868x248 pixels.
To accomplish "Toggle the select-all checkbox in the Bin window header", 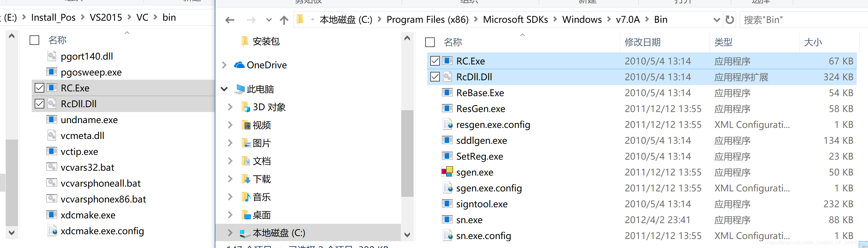I will point(430,42).
